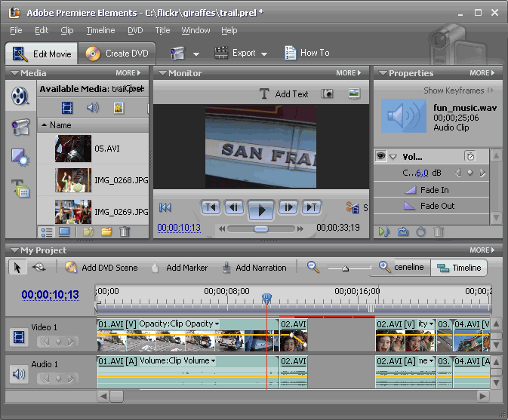Open the File menu
Viewport: 508px width, 420px height.
coord(16,30)
